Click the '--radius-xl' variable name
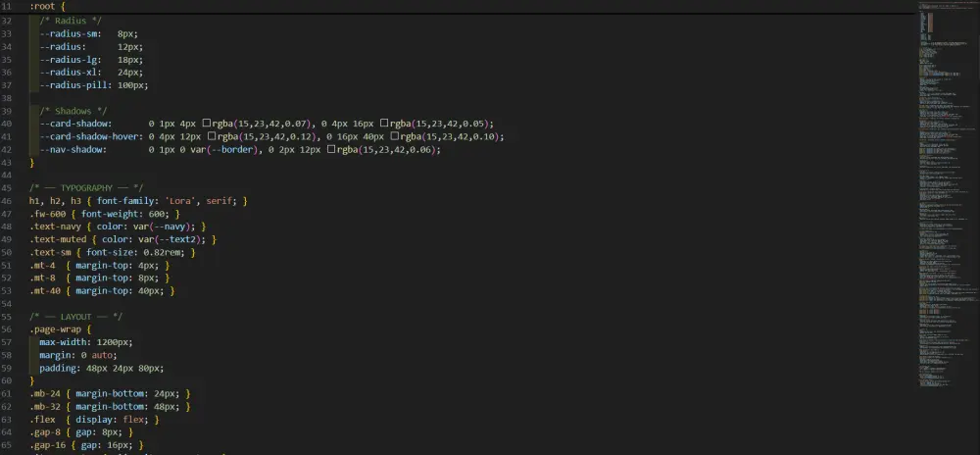Image resolution: width=980 pixels, height=455 pixels. [x=69, y=73]
